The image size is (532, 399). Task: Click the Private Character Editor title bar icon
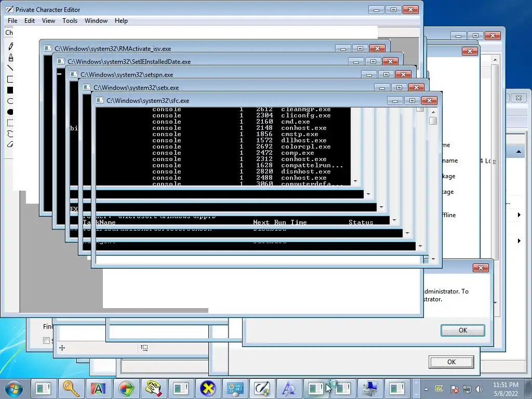pyautogui.click(x=9, y=9)
